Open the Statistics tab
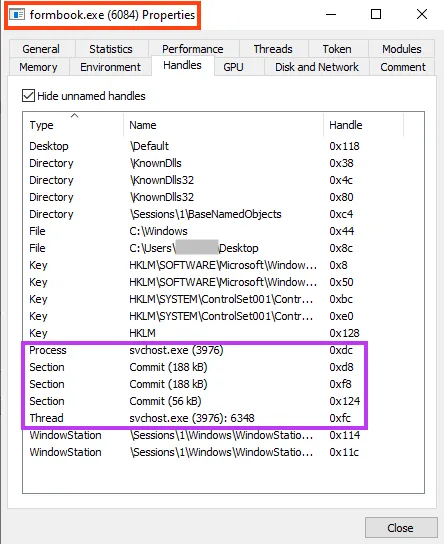The height and width of the screenshot is (544, 444). click(111, 49)
